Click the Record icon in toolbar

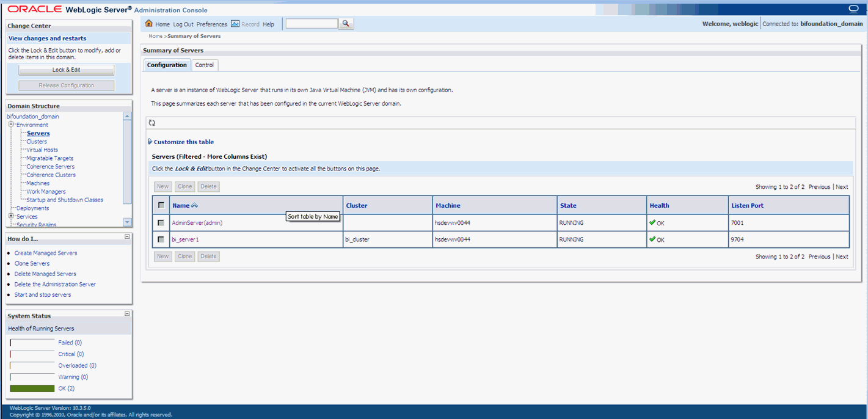[x=235, y=24]
